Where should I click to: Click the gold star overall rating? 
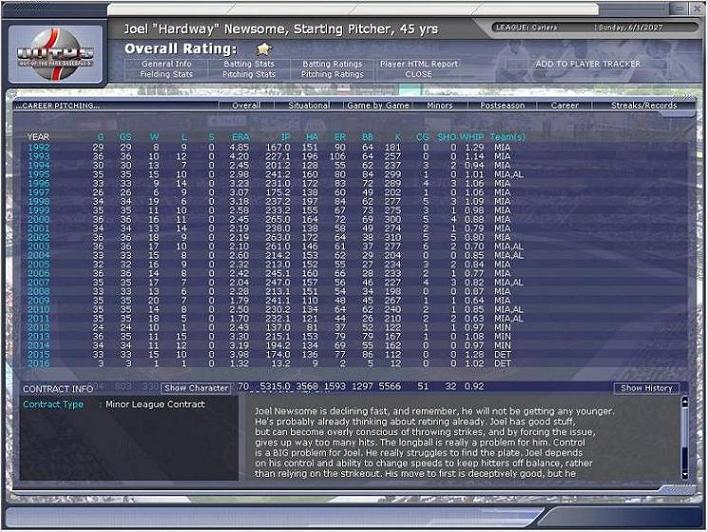click(x=263, y=48)
